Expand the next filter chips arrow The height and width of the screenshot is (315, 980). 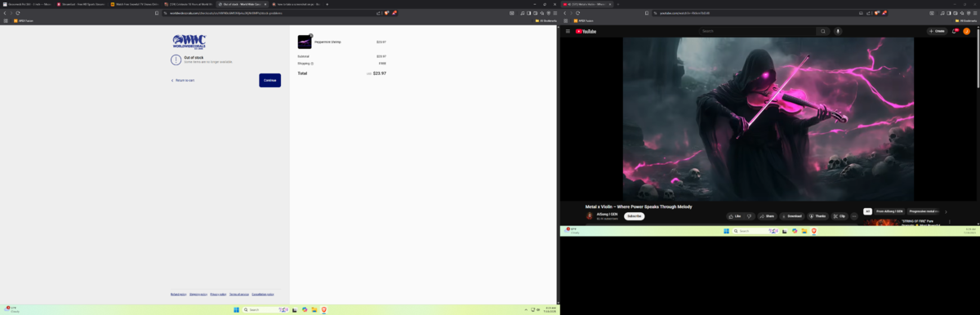(x=946, y=211)
